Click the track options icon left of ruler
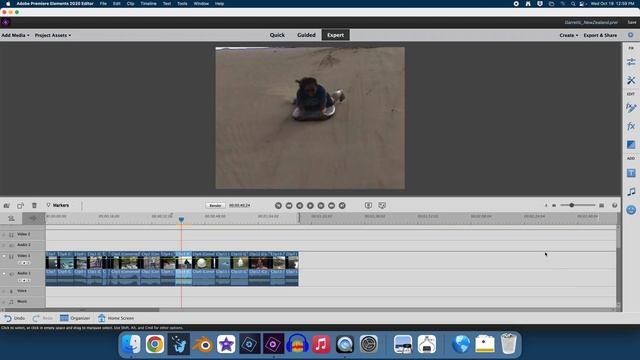 point(11,219)
